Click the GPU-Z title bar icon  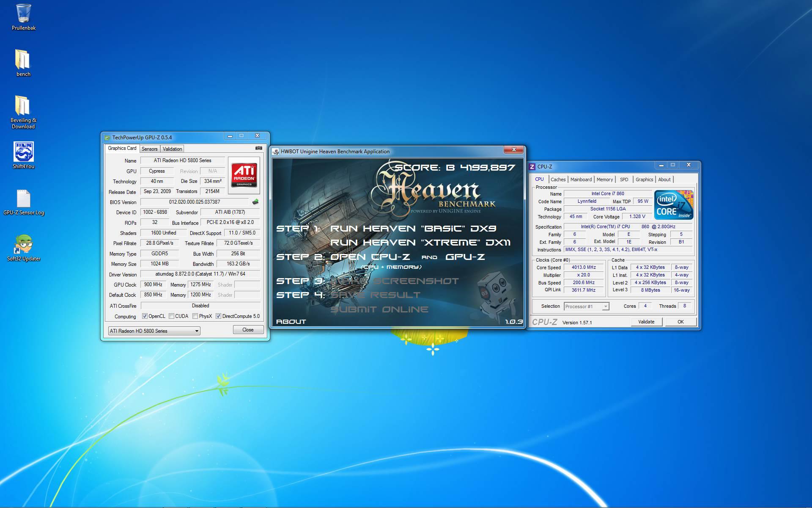pyautogui.click(x=107, y=138)
